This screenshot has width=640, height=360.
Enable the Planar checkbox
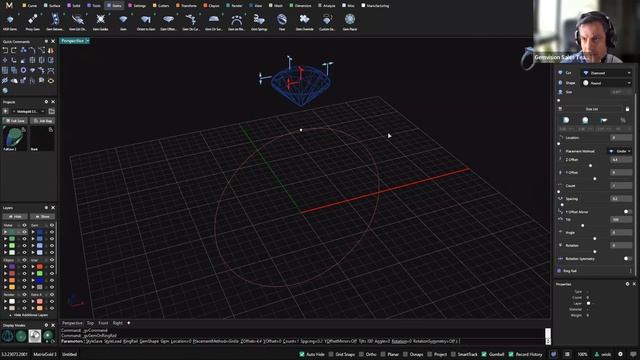(x=383, y=354)
